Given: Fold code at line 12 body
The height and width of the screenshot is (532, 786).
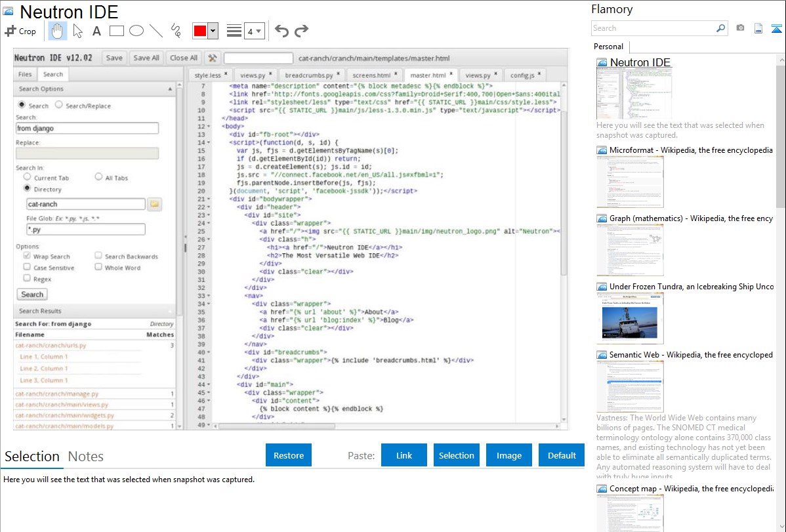Looking at the screenshot, I should (x=209, y=127).
